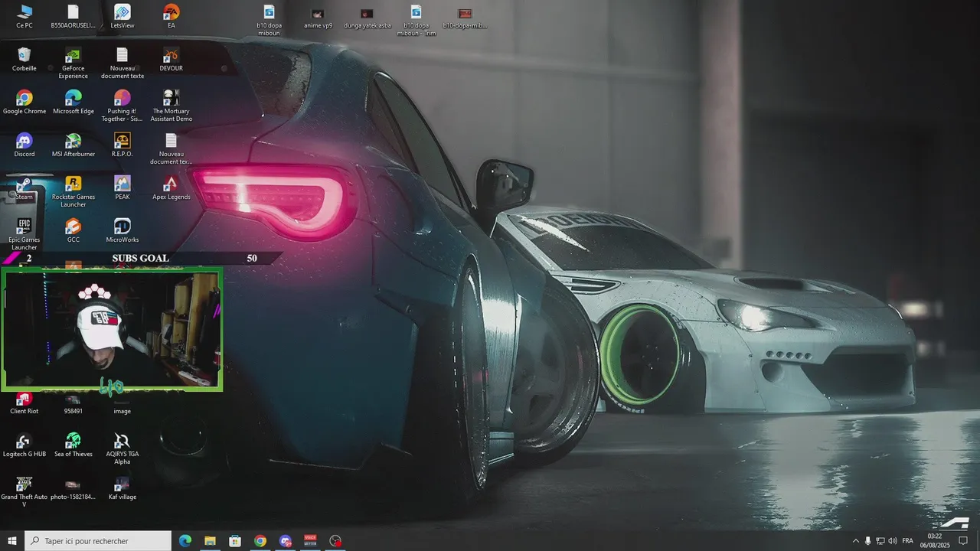Open the volume speaker tray icon
Viewport: 980px width, 551px height.
[893, 541]
